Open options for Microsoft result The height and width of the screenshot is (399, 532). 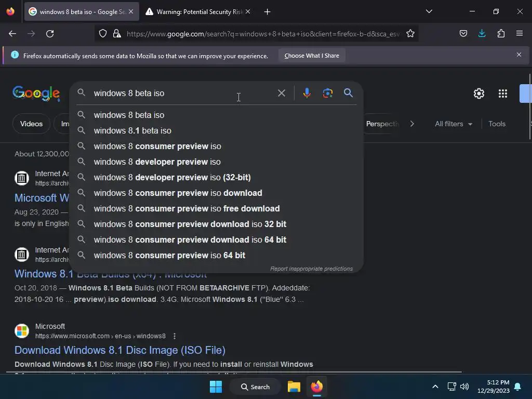(175, 336)
